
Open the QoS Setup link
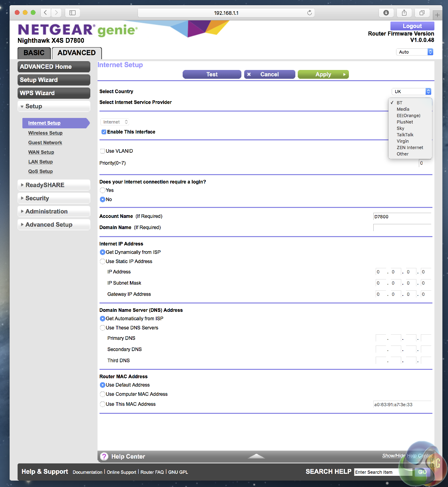tap(40, 172)
